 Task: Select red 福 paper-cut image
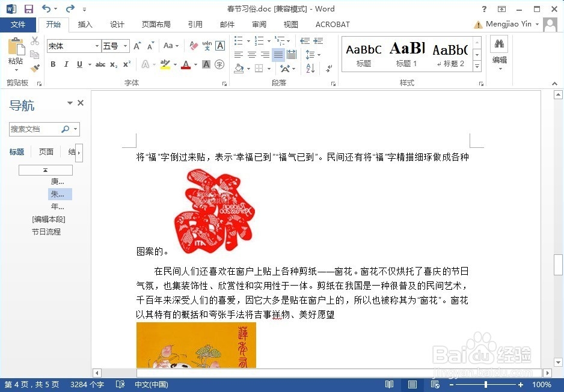[x=215, y=211]
